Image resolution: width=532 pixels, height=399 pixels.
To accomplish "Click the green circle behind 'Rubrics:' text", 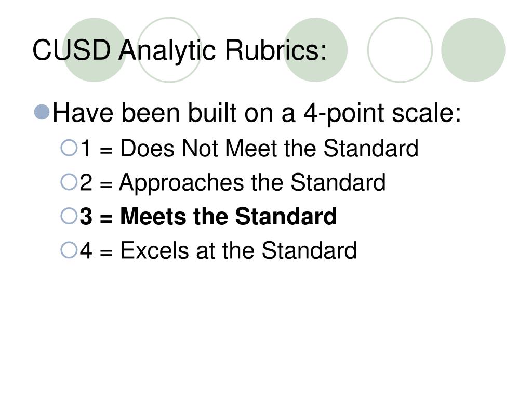I will pyautogui.click(x=315, y=50).
